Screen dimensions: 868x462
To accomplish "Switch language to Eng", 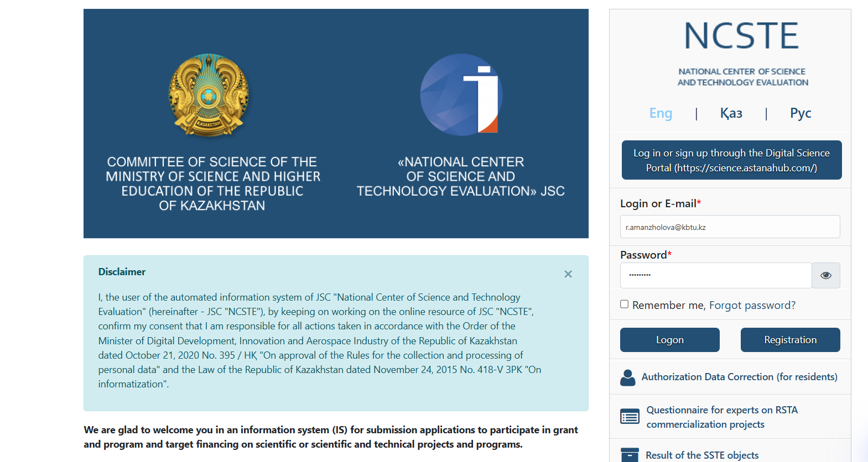I will [661, 113].
